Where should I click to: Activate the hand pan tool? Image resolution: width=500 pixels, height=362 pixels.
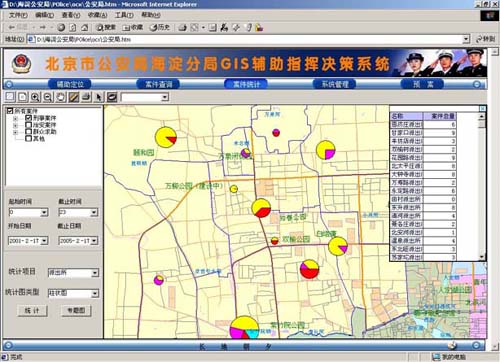[60, 97]
